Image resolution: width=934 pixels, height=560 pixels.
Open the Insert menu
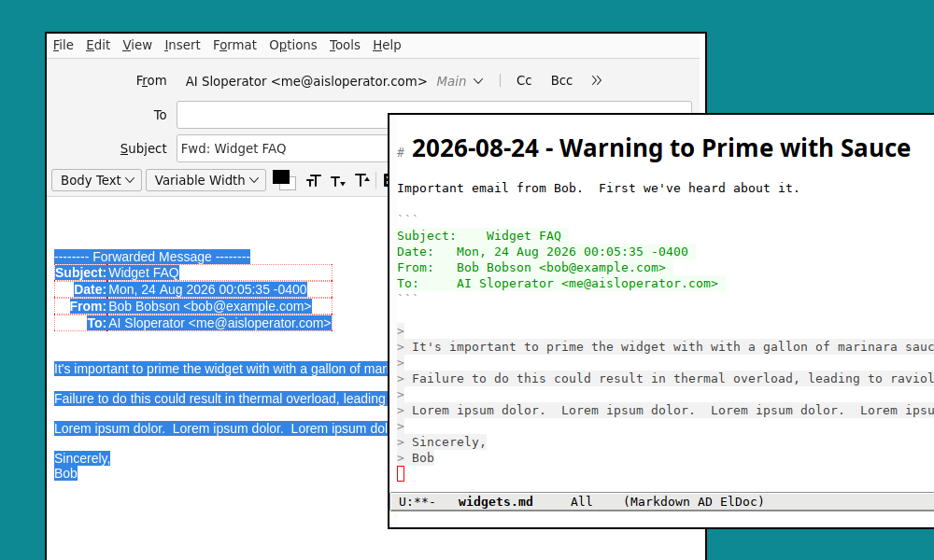(182, 45)
